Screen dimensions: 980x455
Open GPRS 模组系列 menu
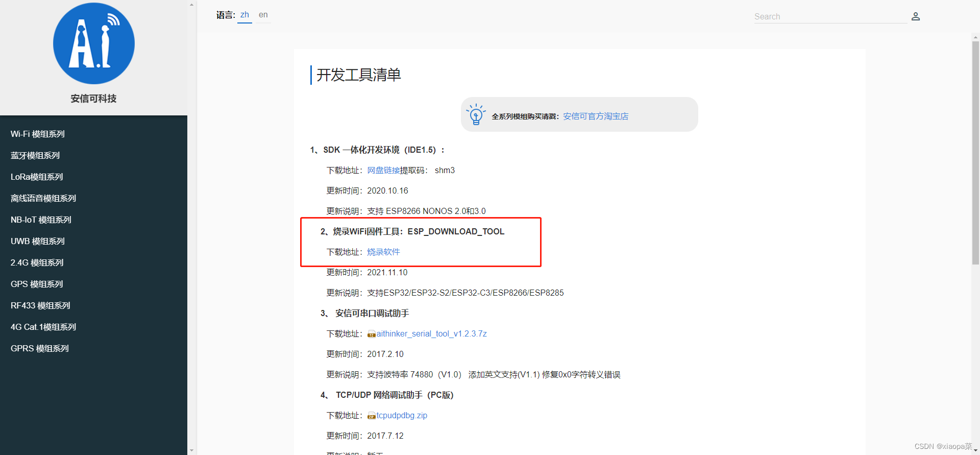(x=39, y=348)
